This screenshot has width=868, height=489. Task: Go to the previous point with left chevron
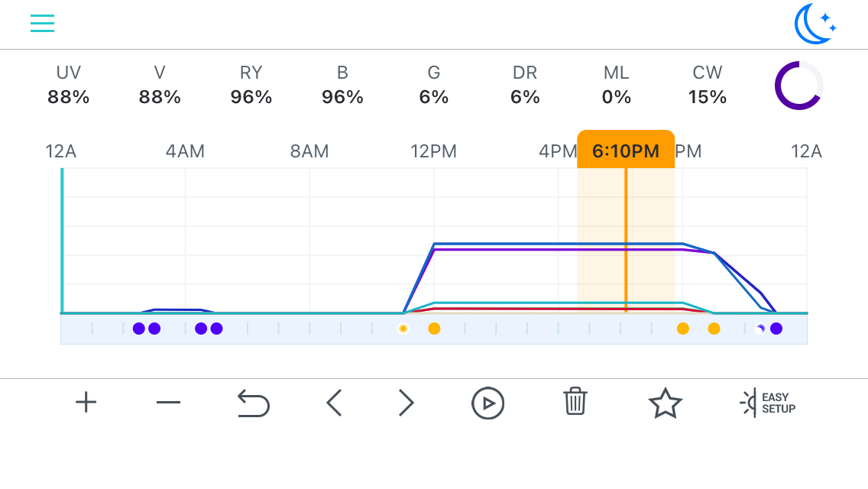334,403
